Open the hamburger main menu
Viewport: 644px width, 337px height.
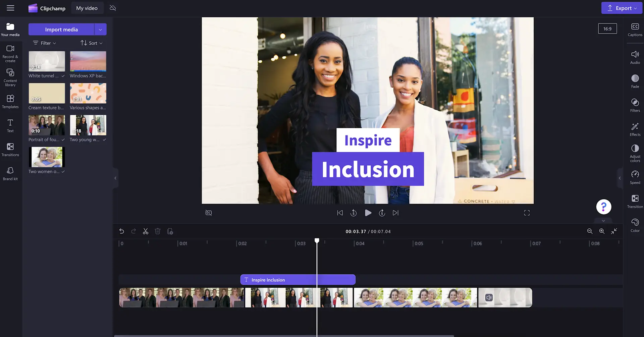pos(10,8)
